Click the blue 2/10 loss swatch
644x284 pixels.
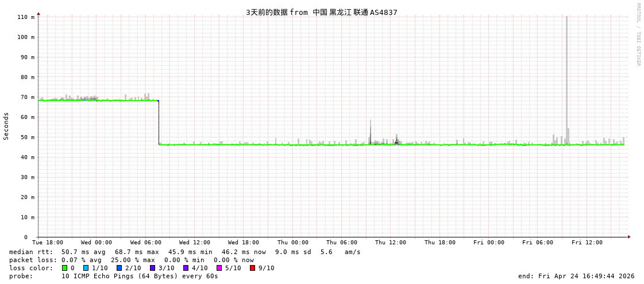pos(119,268)
